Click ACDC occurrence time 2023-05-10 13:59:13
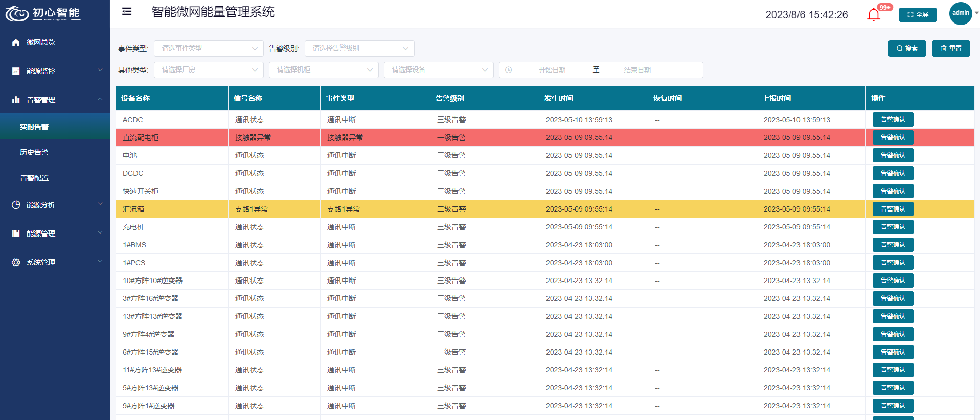 click(579, 120)
